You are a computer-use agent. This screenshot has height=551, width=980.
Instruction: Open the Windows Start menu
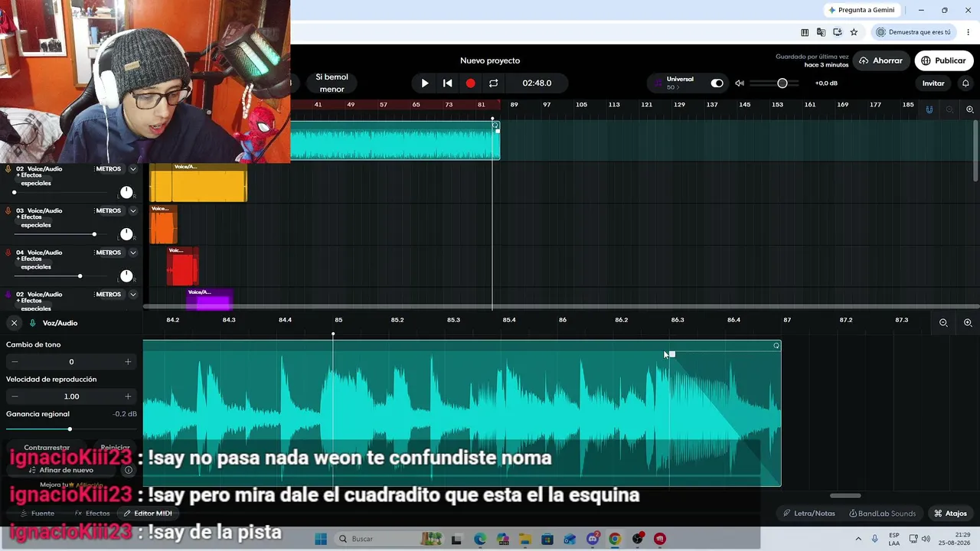coord(321,539)
